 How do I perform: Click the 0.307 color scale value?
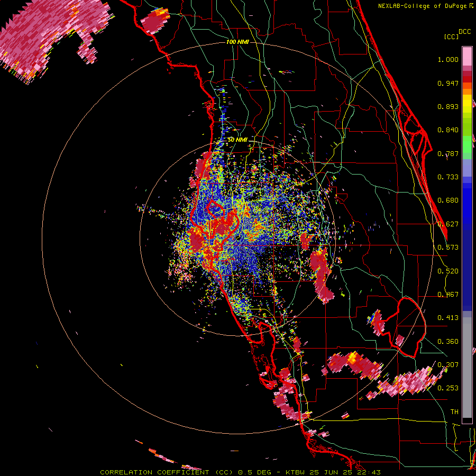448,365
